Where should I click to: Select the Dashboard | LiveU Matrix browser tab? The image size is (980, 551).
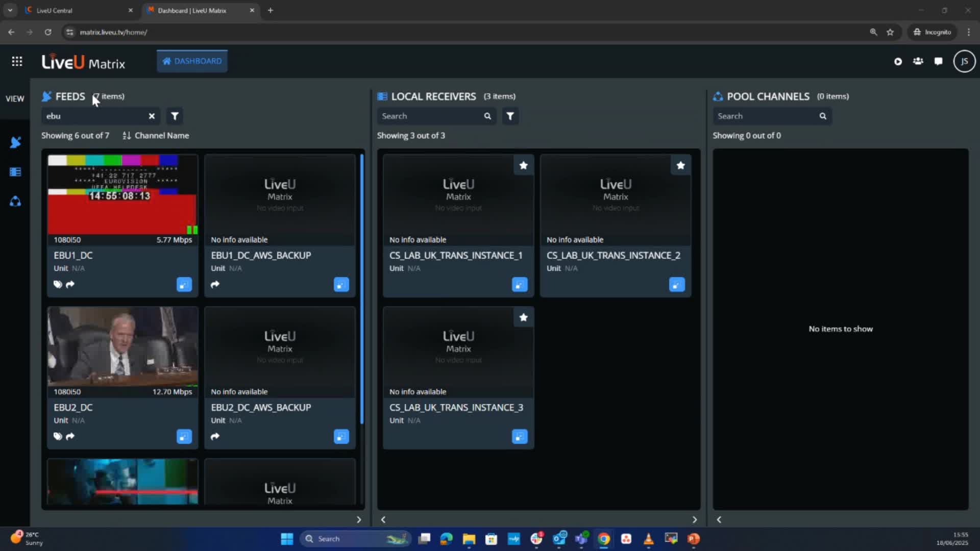[x=201, y=10]
